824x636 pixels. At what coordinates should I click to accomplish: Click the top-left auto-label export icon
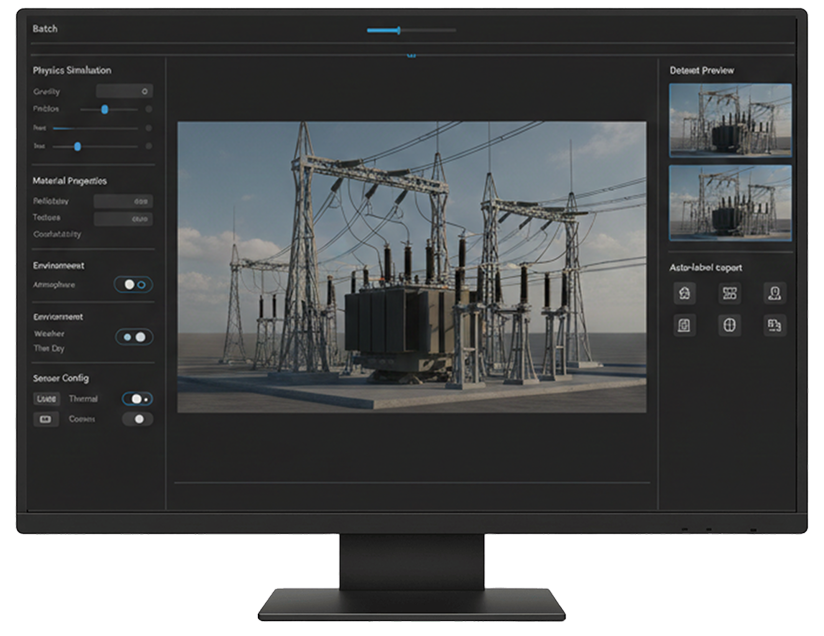[x=684, y=293]
